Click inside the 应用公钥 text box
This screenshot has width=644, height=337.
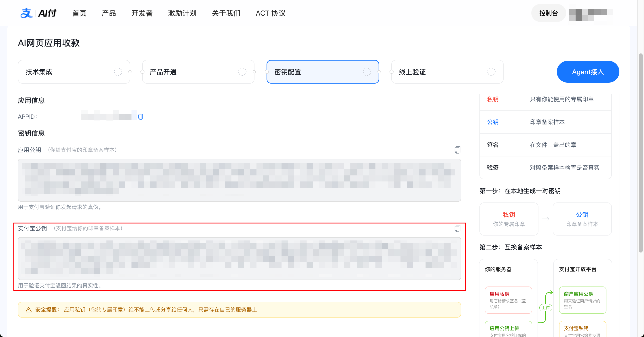coord(239,180)
